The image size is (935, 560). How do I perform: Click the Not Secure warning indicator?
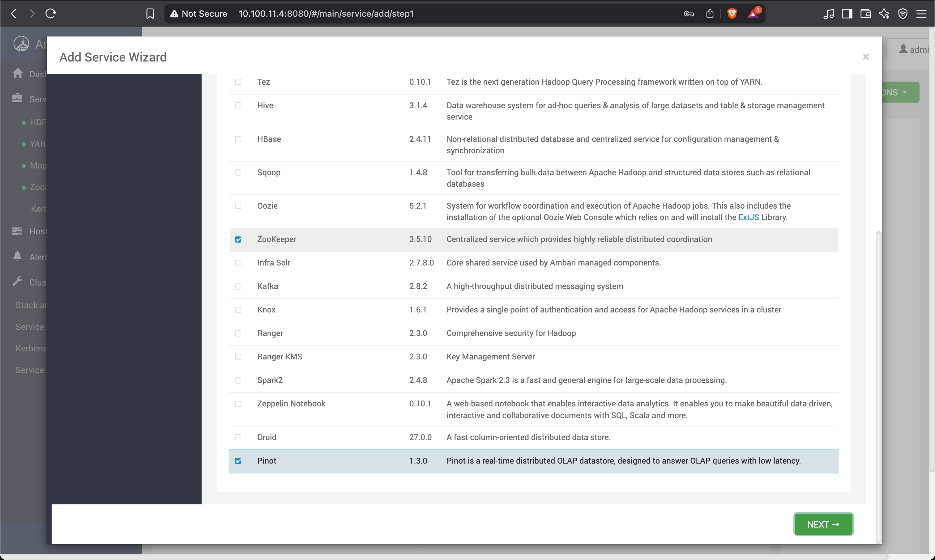[199, 14]
